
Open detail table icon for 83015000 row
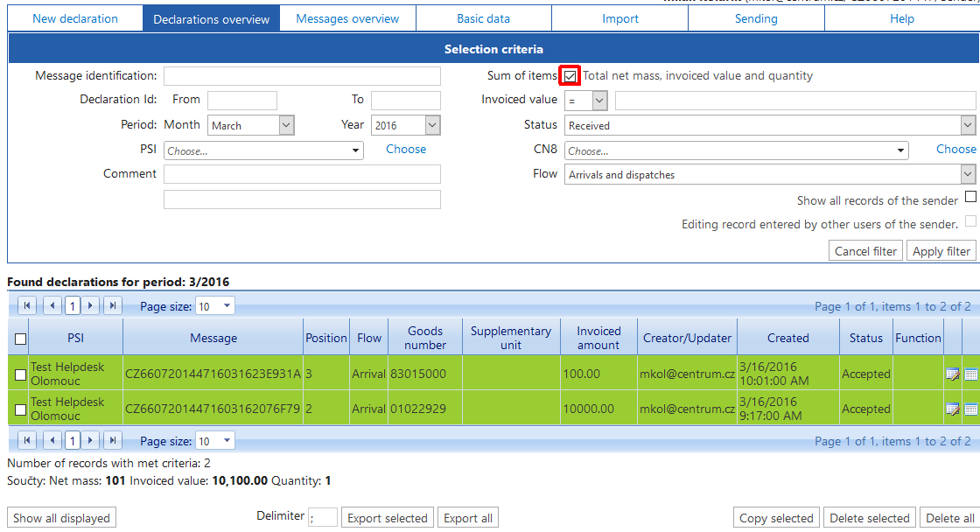tap(971, 374)
